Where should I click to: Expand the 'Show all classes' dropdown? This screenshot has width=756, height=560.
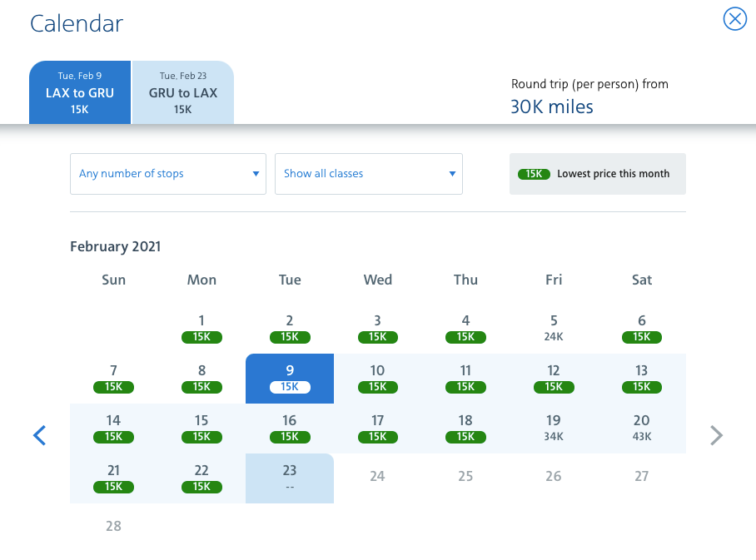368,174
